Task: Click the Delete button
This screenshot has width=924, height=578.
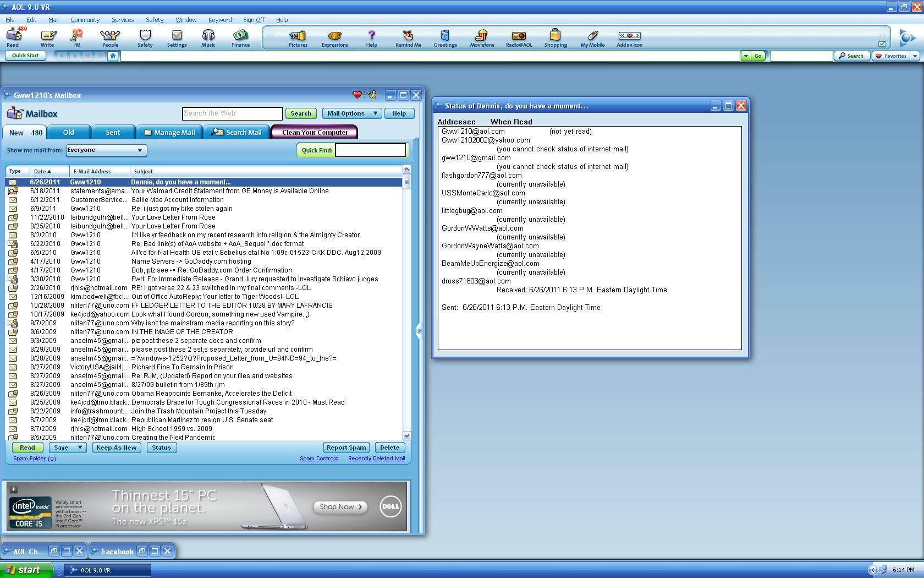Action: click(x=389, y=448)
